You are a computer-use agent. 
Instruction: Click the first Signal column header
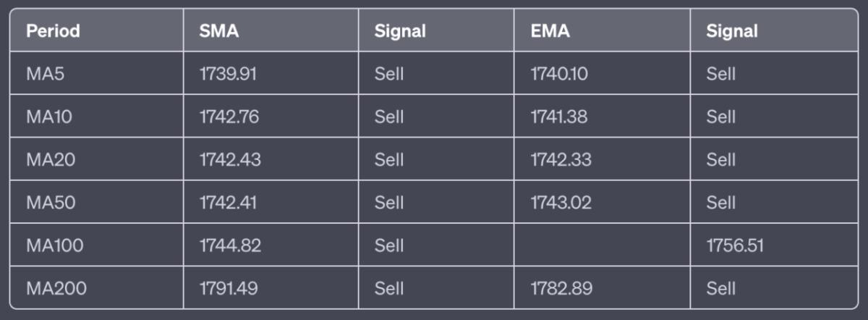(x=400, y=31)
